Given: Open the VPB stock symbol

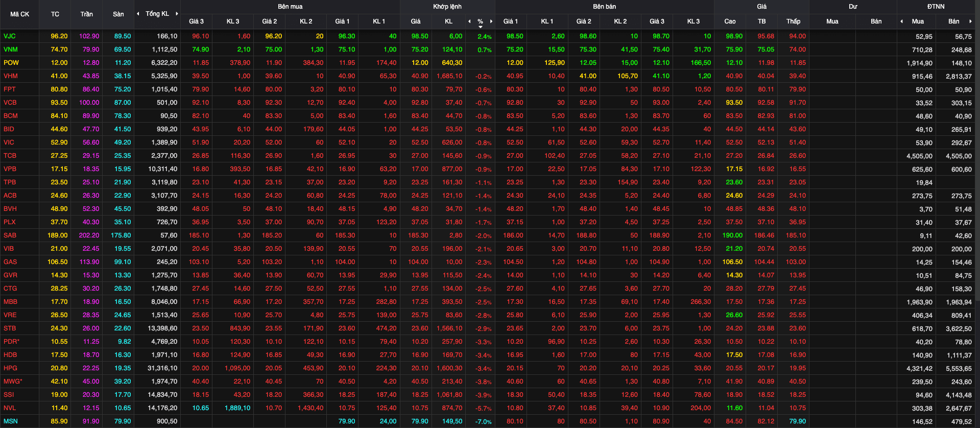Looking at the screenshot, I should pos(10,169).
